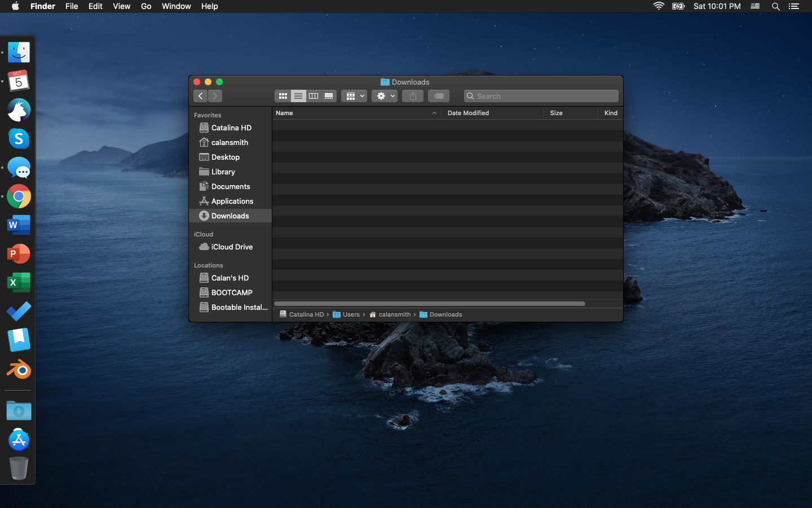Viewport: 812px width, 508px height.
Task: Click Users in the path bar
Action: coord(350,314)
